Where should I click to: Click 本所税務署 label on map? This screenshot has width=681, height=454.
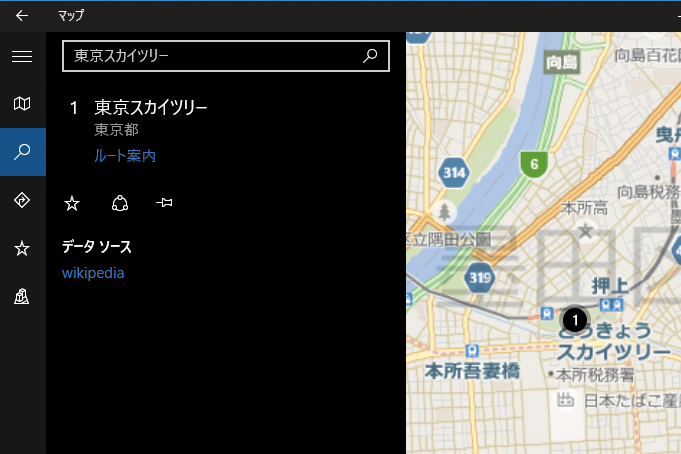pyautogui.click(x=595, y=375)
